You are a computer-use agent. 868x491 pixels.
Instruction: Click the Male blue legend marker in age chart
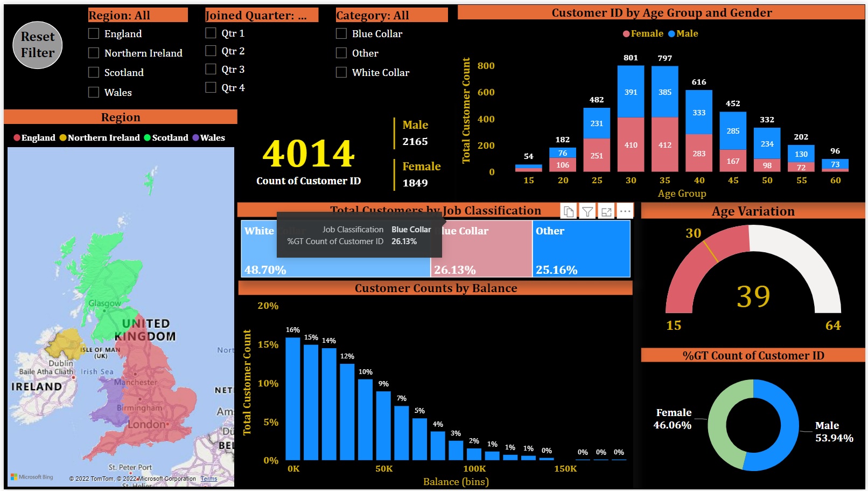(x=671, y=34)
